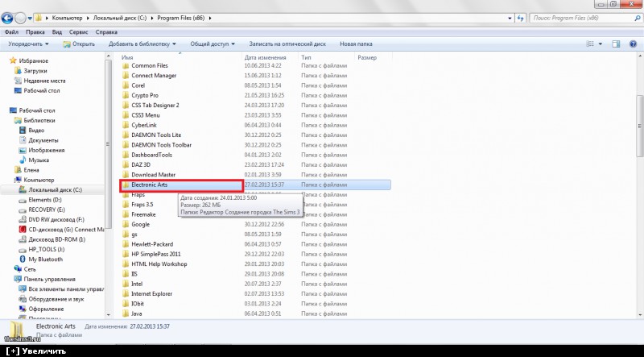The width and height of the screenshot is (644, 357).
Task: Select the Download Master folder name
Action: point(154,175)
